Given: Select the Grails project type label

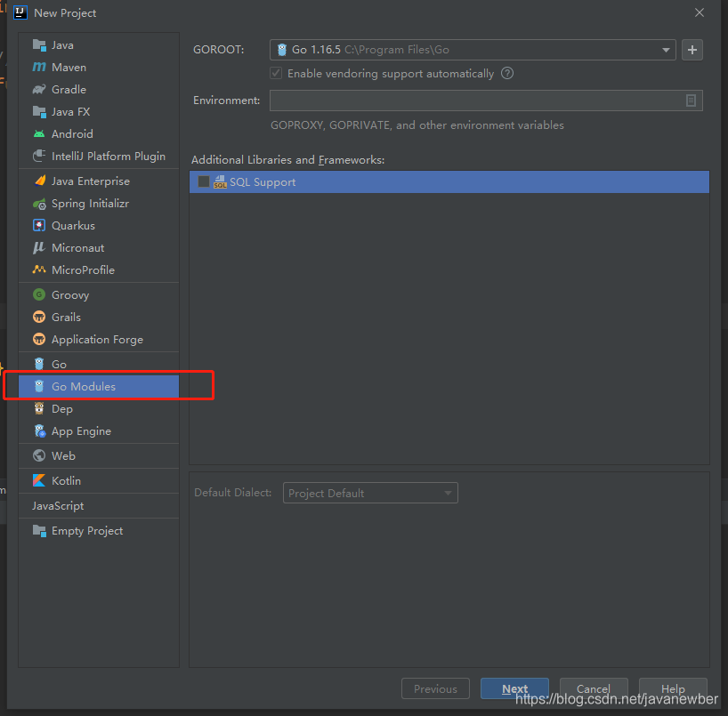Looking at the screenshot, I should coord(67,317).
